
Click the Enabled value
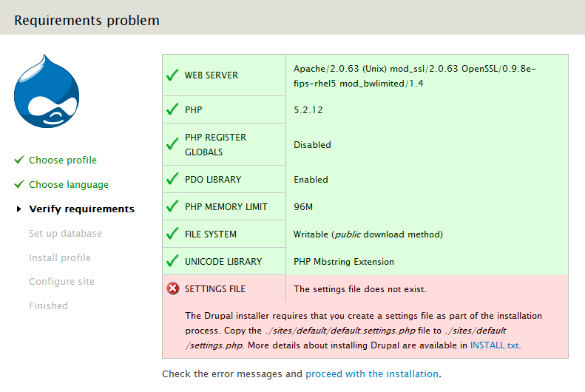311,180
